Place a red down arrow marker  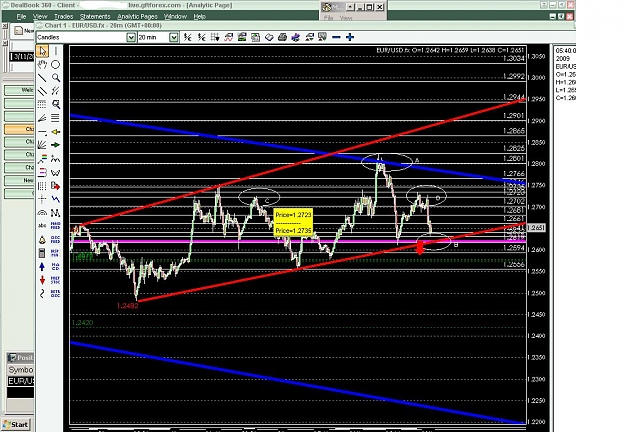pyautogui.click(x=42, y=280)
